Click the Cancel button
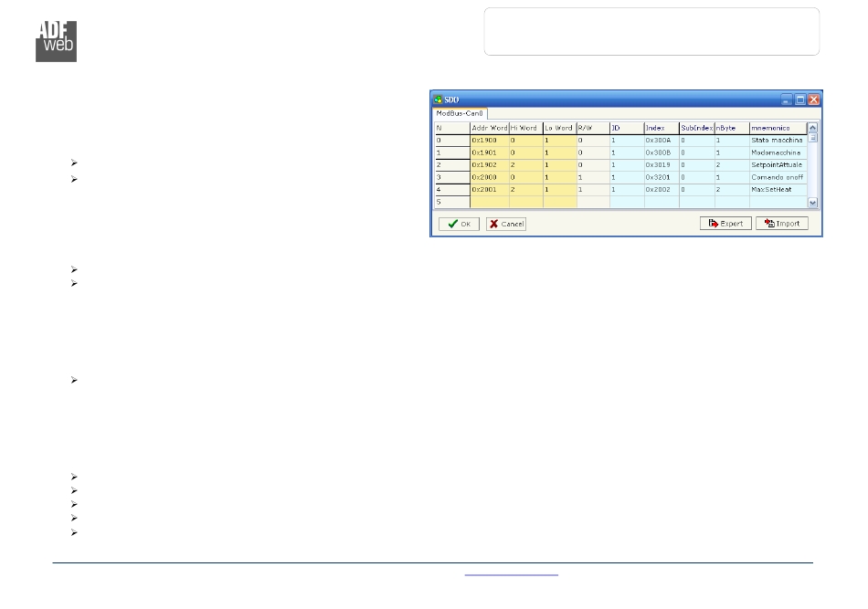Viewport: 868px width, 609px height. tap(506, 224)
